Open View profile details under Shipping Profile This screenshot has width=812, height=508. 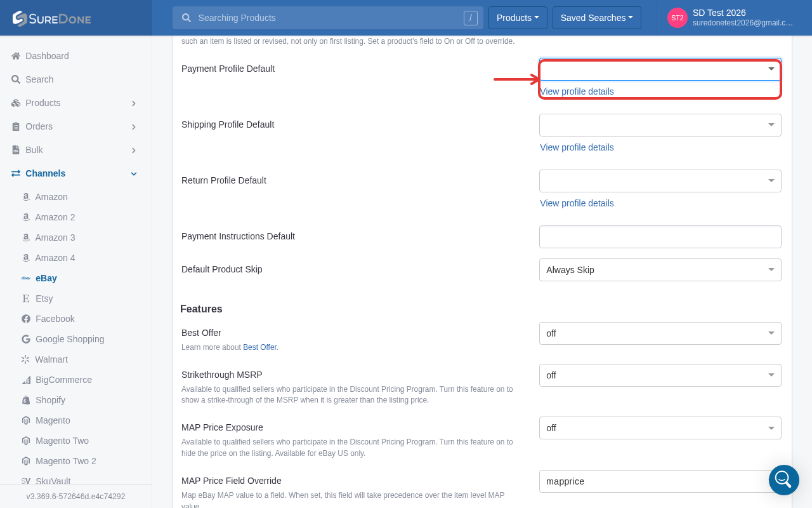pos(577,147)
